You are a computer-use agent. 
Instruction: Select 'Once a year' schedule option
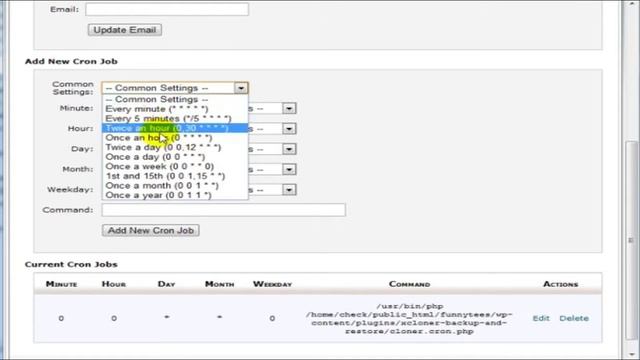(x=175, y=195)
